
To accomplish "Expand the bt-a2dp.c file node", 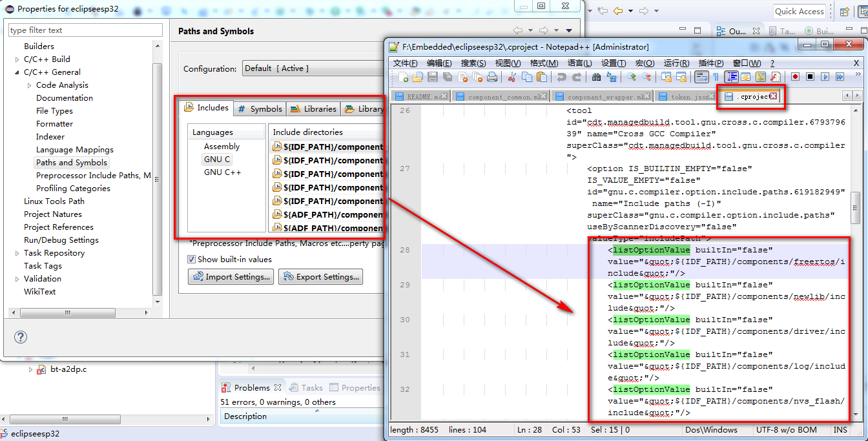I will point(30,370).
